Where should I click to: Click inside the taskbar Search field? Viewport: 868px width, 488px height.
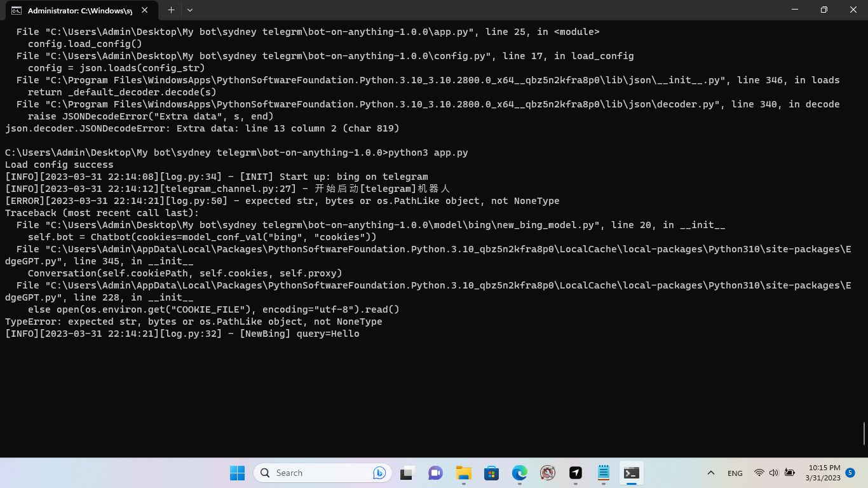point(305,473)
